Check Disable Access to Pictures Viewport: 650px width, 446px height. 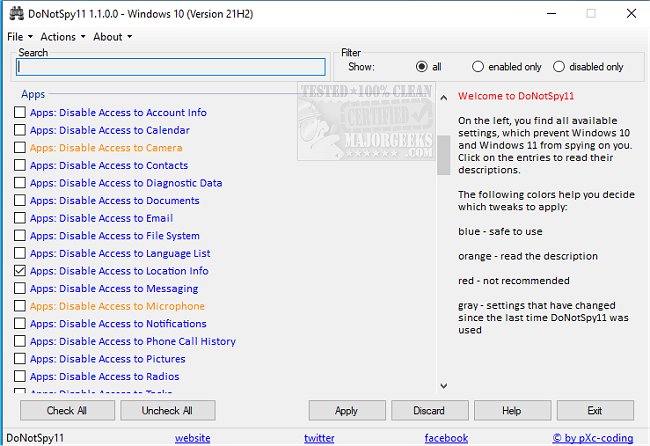(x=20, y=359)
